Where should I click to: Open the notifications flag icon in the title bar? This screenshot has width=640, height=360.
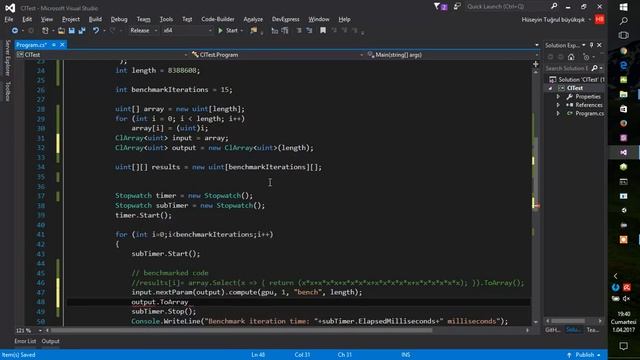[x=440, y=7]
